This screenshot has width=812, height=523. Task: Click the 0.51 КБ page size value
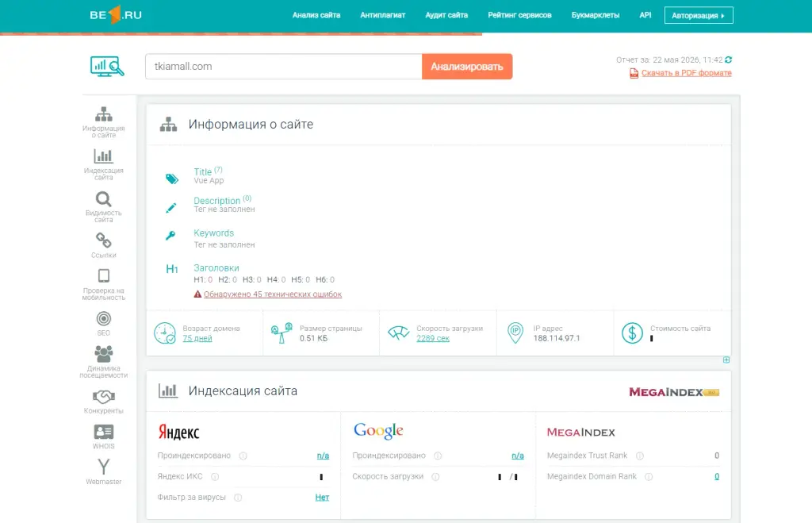click(314, 338)
